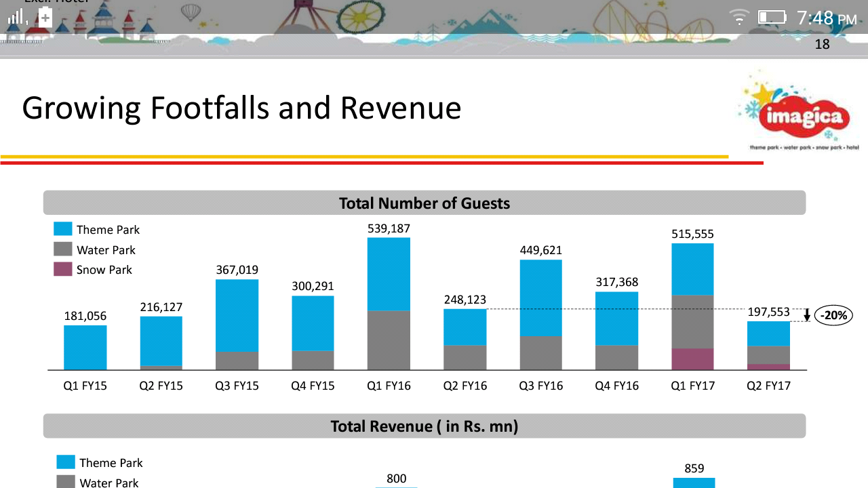Click the Theme Park legend label in guests chart
Image resolution: width=868 pixels, height=488 pixels.
click(108, 230)
